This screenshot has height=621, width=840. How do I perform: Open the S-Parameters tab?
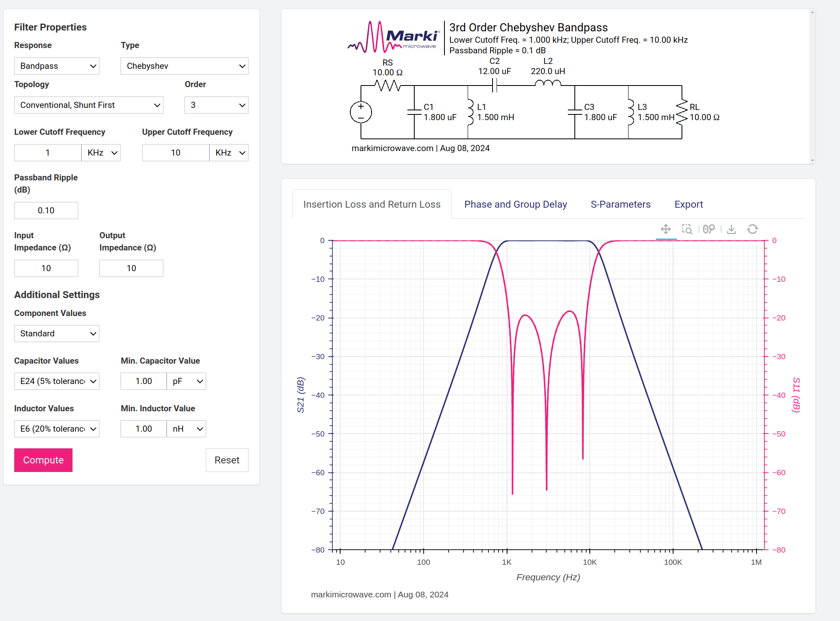pyautogui.click(x=620, y=204)
